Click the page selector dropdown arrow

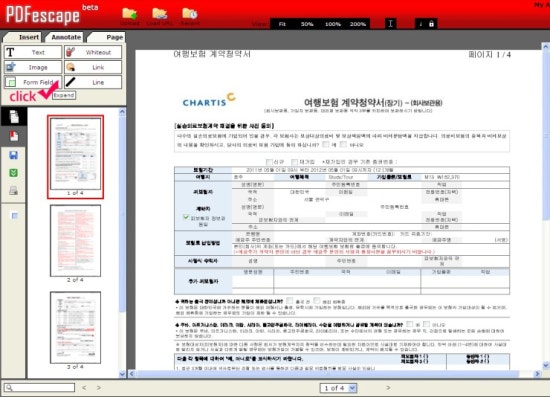tap(353, 388)
